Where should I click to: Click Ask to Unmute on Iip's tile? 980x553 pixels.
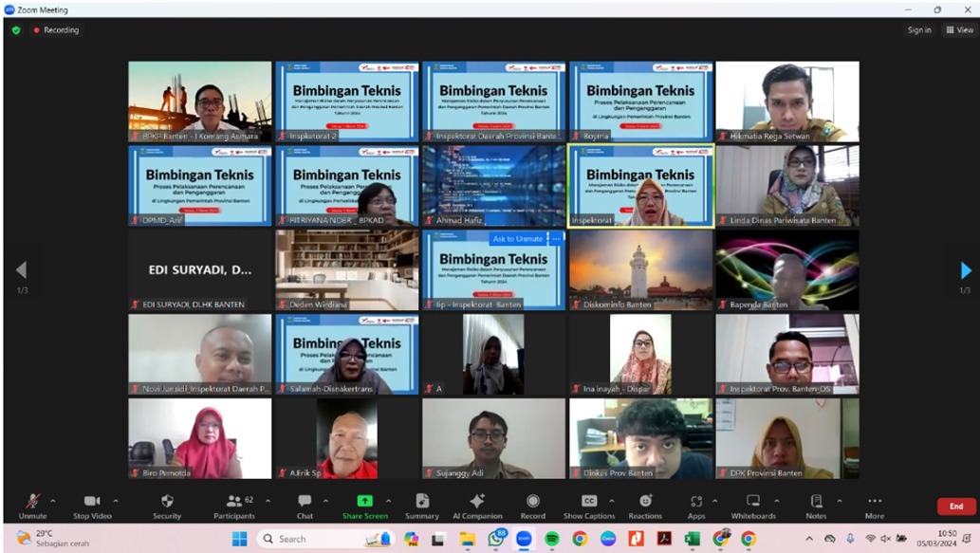click(518, 239)
